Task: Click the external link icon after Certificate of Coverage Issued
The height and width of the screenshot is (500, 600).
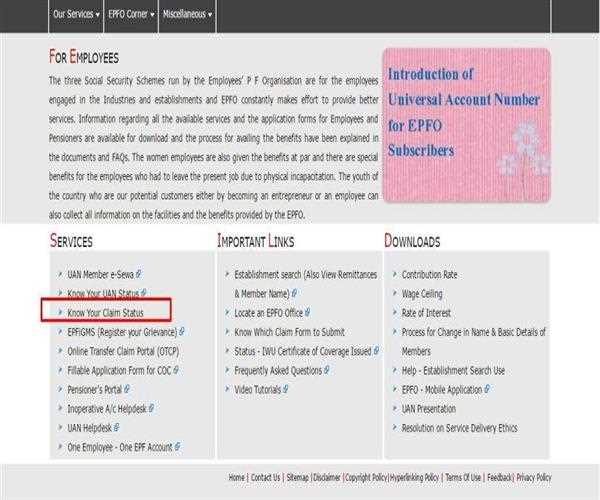Action: [376, 351]
